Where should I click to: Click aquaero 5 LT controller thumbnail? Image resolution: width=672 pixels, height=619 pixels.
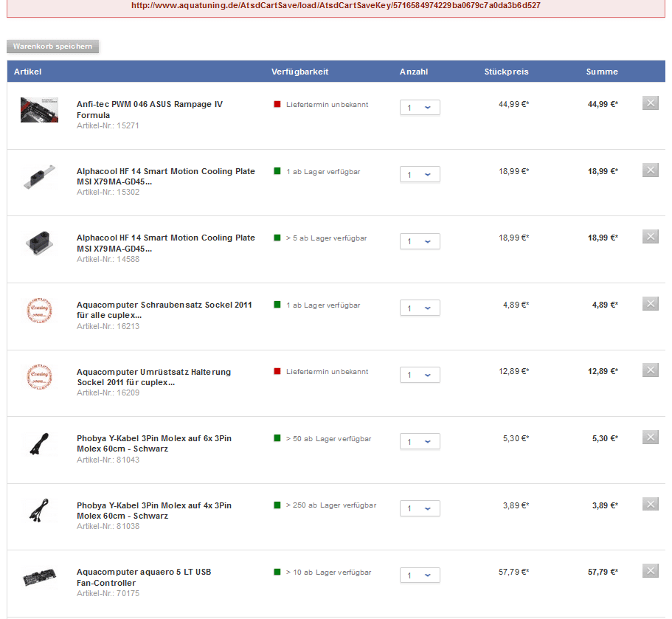point(39,578)
